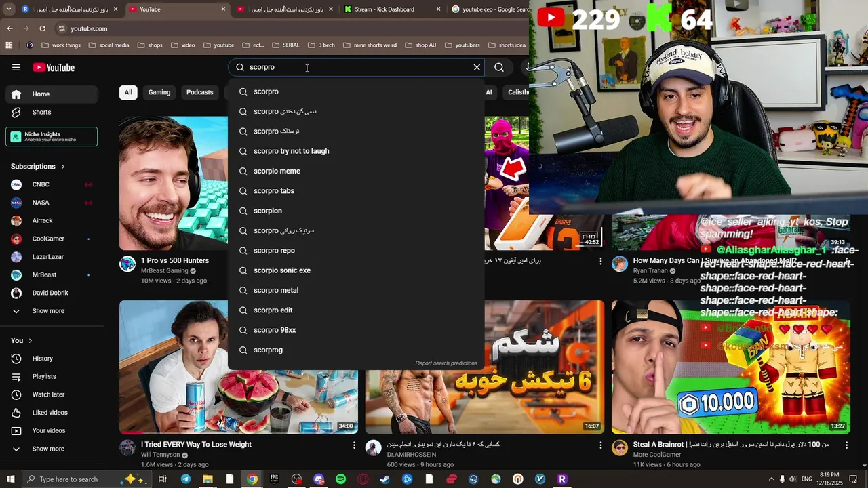Pick the 'scorpro try not to laugh' suggestion
Image resolution: width=868 pixels, height=488 pixels.
(356, 151)
